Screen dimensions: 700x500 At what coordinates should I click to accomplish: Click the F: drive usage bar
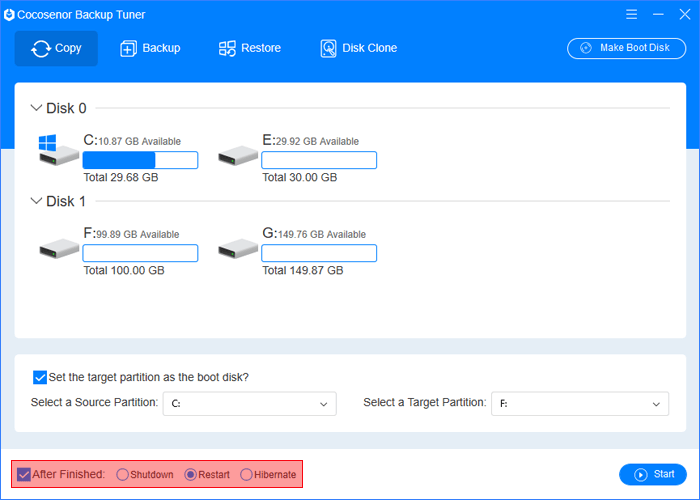[x=140, y=253]
